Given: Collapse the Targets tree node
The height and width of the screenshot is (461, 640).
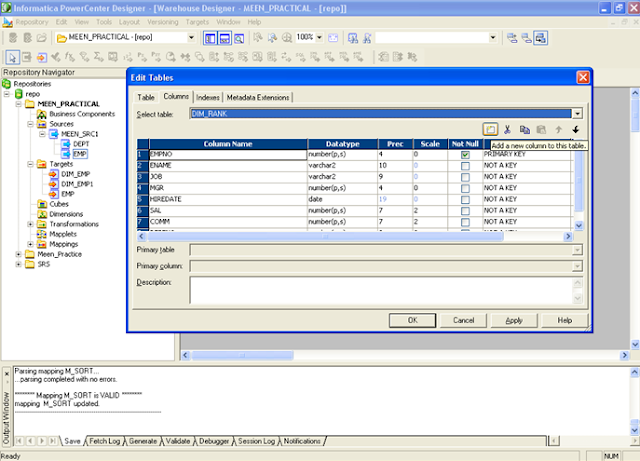Looking at the screenshot, I should (x=30, y=164).
